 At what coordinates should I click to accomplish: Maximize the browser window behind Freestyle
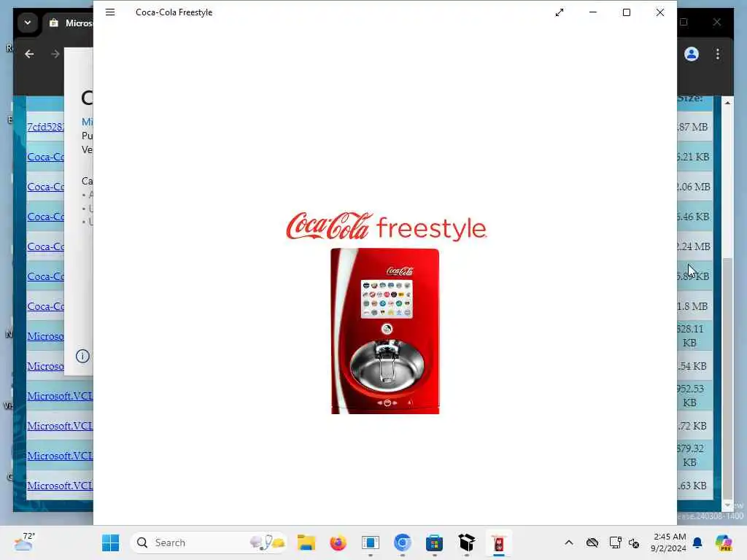[x=684, y=22]
